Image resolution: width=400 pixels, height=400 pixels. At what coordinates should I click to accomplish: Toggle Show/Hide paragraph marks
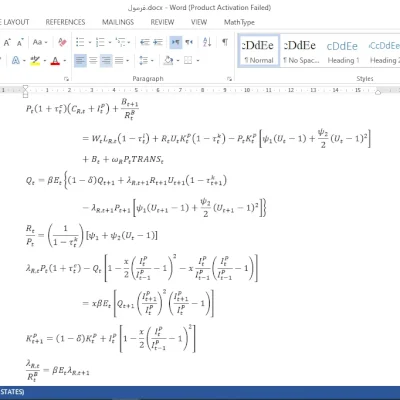tap(225, 42)
